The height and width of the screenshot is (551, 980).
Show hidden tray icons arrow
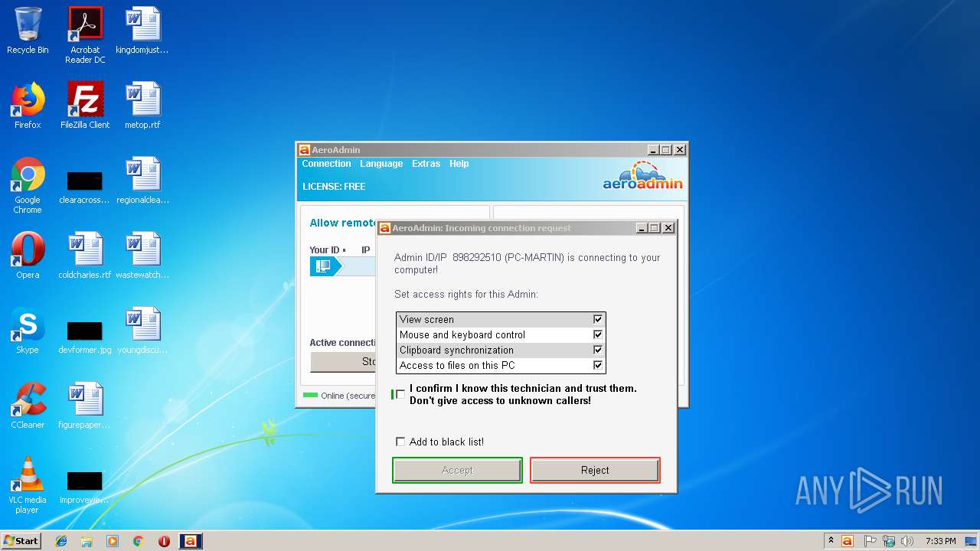(x=831, y=541)
